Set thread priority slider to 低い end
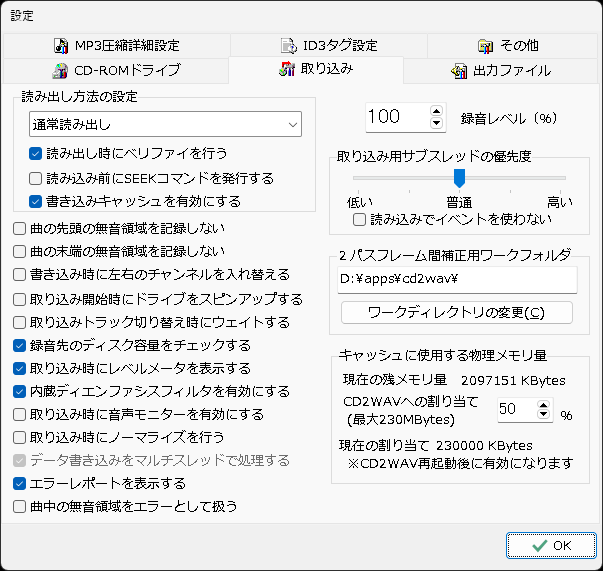Viewport: 603px width, 571px height. pyautogui.click(x=358, y=178)
